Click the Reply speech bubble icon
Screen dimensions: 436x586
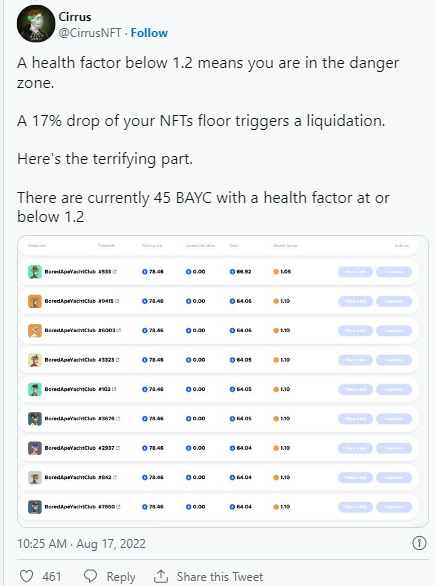click(x=90, y=576)
